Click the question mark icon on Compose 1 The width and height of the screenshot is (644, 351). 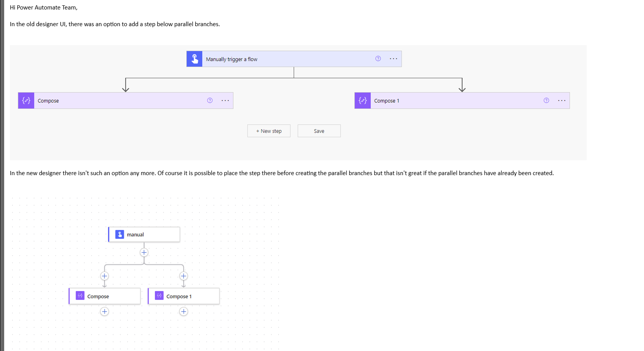546,100
